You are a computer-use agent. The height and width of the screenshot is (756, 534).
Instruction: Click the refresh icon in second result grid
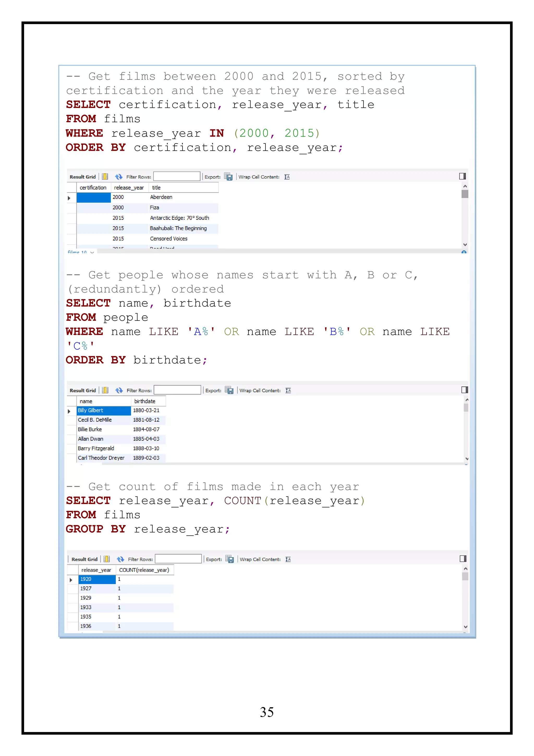(x=119, y=390)
